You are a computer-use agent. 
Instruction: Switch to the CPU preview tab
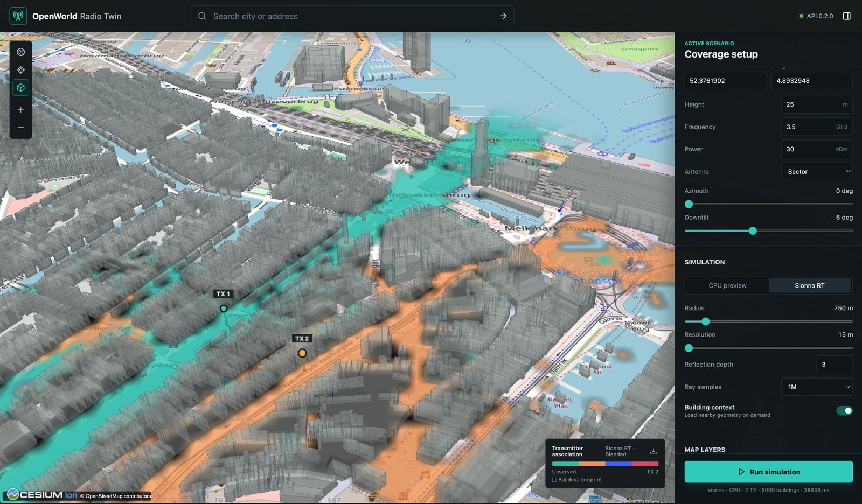point(727,285)
